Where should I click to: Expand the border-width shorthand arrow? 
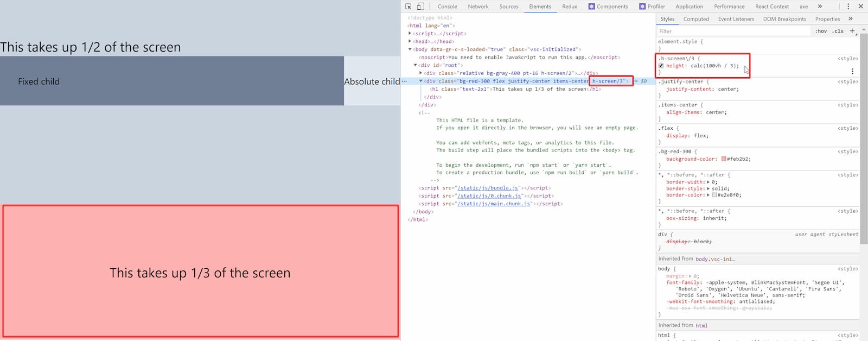708,182
